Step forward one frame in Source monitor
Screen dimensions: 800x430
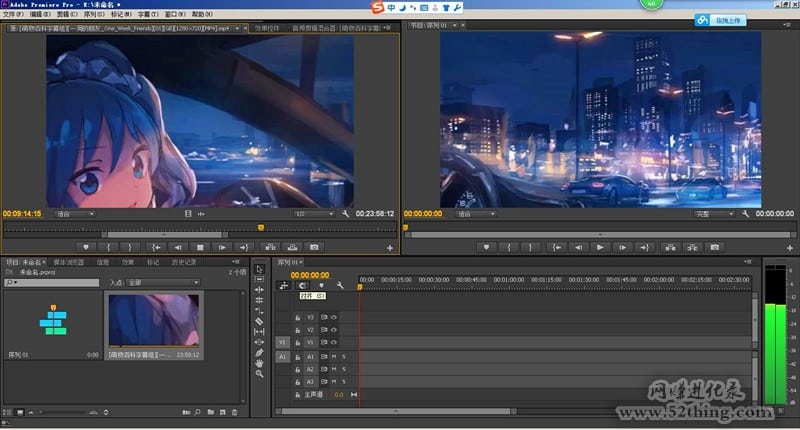[x=222, y=247]
